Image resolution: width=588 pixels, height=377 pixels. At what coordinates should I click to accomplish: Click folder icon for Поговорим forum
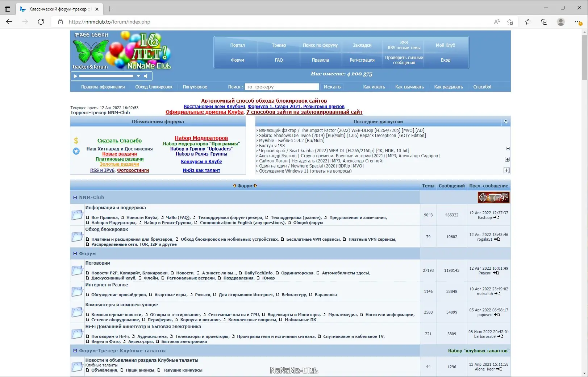tap(77, 270)
